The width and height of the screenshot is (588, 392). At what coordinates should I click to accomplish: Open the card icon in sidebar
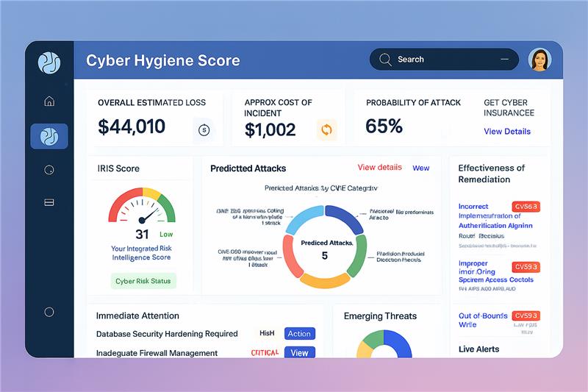coord(49,202)
